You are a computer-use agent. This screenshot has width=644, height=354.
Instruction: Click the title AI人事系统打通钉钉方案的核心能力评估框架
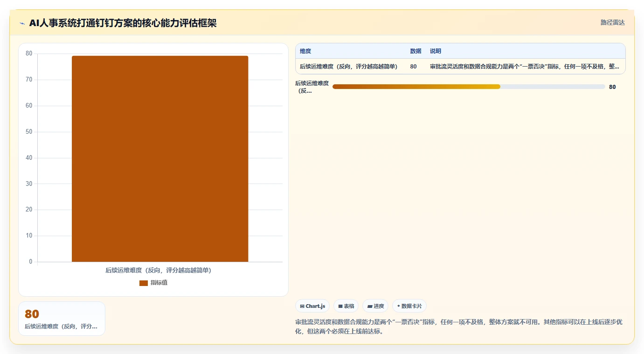tap(123, 23)
